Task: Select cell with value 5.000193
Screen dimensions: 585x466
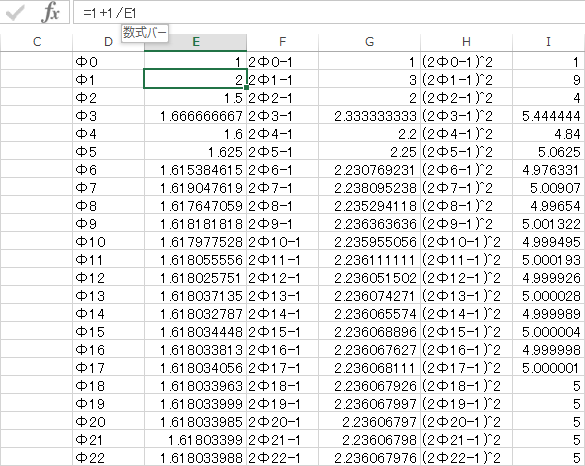Action: click(x=548, y=259)
